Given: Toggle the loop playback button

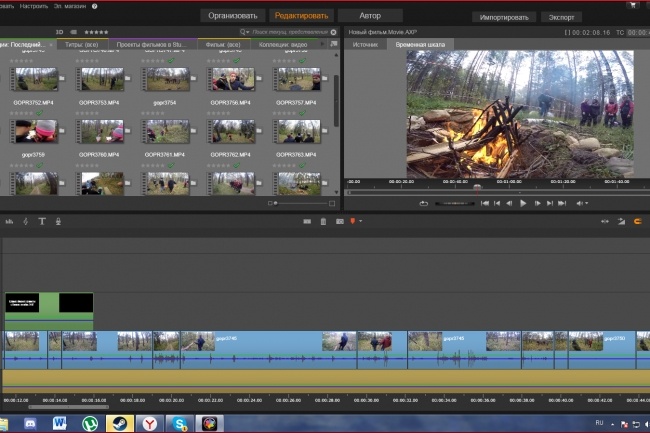Looking at the screenshot, I should click(423, 203).
